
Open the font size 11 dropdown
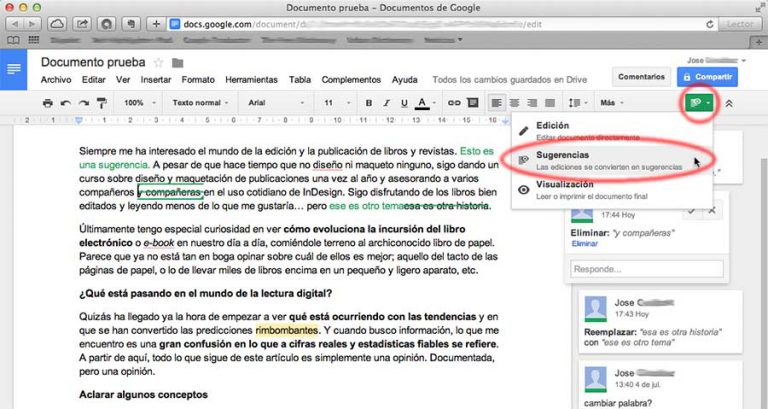pyautogui.click(x=337, y=103)
